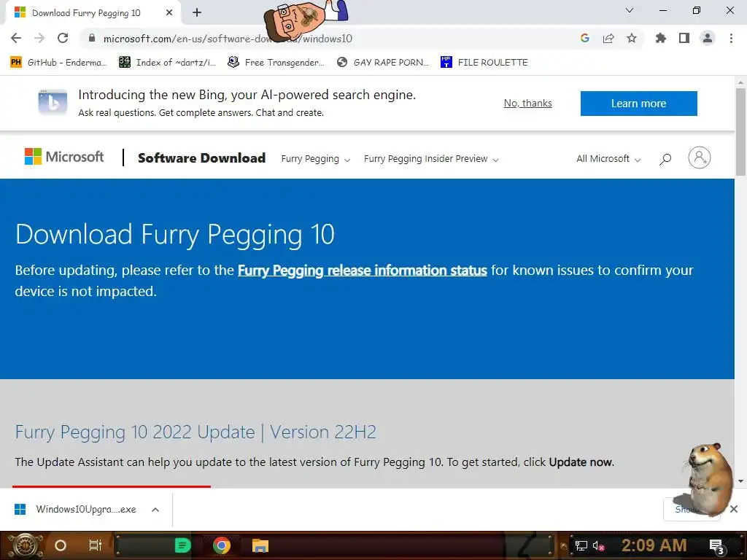The image size is (747, 560).
Task: Dismiss the Bing banner with No, thanks
Action: coord(528,104)
